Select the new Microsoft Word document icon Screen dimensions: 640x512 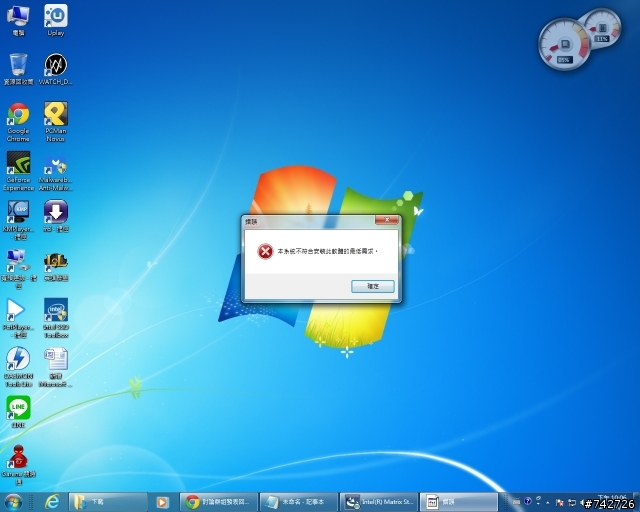[56, 367]
